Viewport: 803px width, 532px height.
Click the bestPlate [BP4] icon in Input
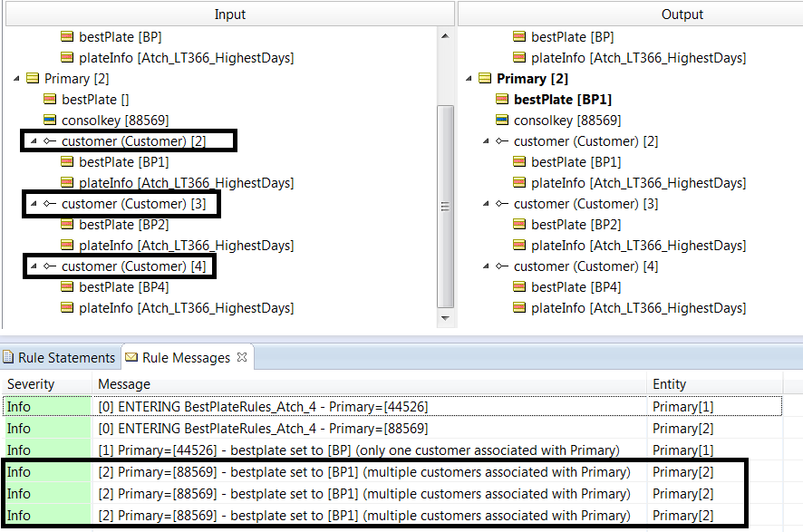click(x=66, y=286)
